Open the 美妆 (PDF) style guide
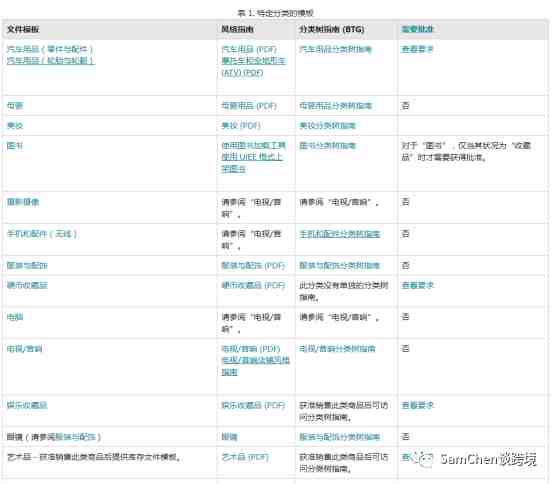 [x=241, y=125]
